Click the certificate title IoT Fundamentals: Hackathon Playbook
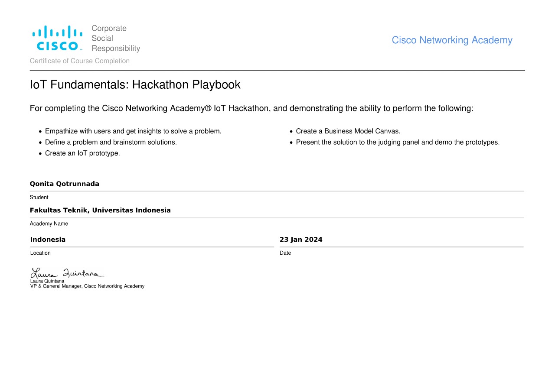The height and width of the screenshot is (392, 555). tap(135, 85)
